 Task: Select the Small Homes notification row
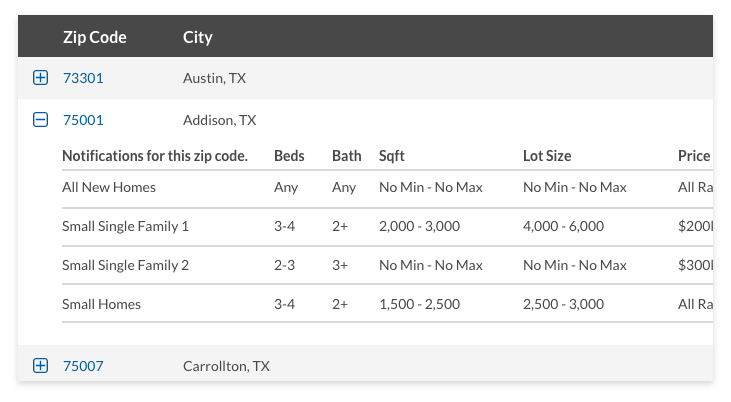(101, 304)
